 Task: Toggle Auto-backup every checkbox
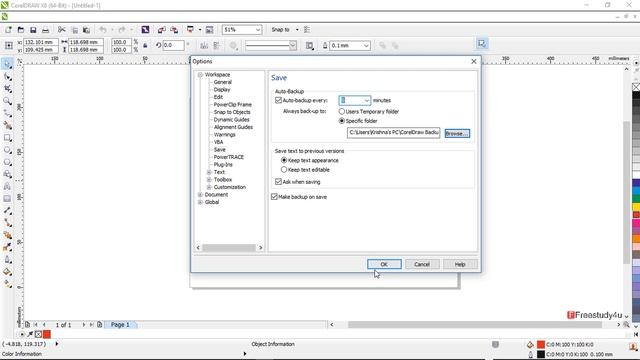tap(278, 100)
